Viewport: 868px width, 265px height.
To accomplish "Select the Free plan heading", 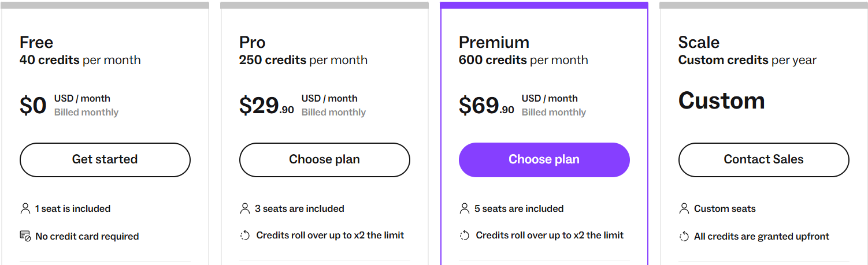I will pyautogui.click(x=36, y=42).
